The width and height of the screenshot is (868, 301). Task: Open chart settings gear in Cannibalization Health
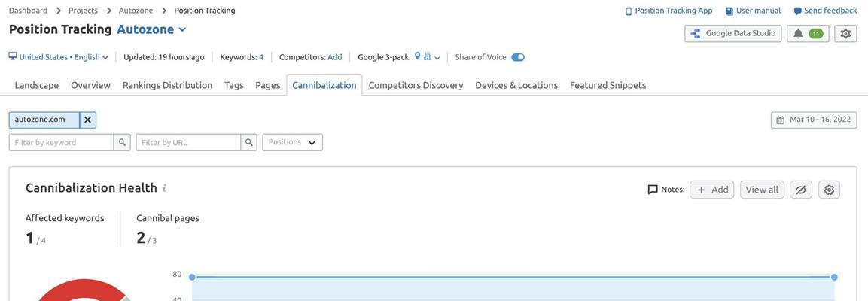pos(829,190)
